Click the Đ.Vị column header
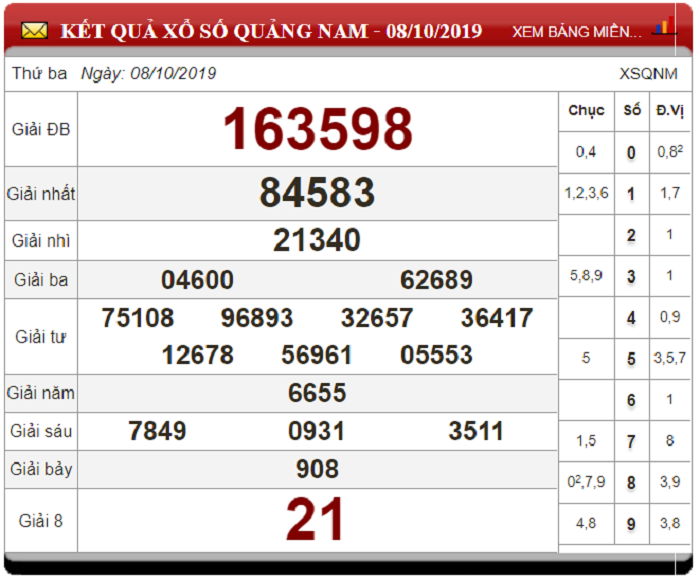This screenshot has height=581, width=700. (670, 110)
